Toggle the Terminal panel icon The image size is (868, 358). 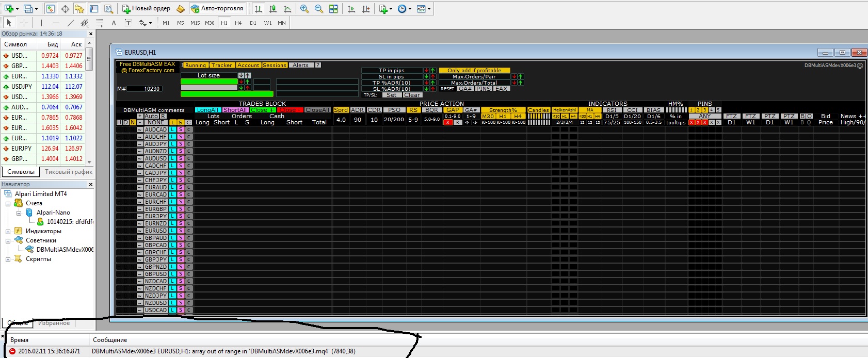coord(93,8)
